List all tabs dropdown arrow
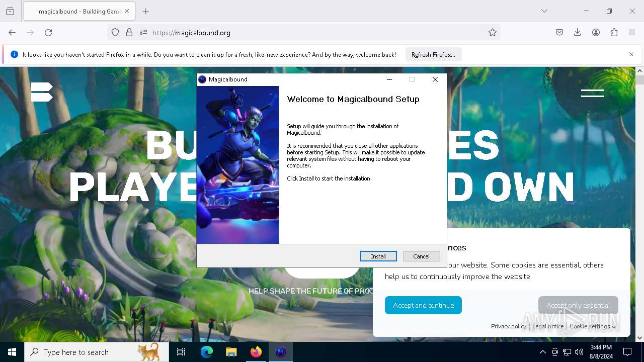Screen dimensions: 644x362 (544, 11)
